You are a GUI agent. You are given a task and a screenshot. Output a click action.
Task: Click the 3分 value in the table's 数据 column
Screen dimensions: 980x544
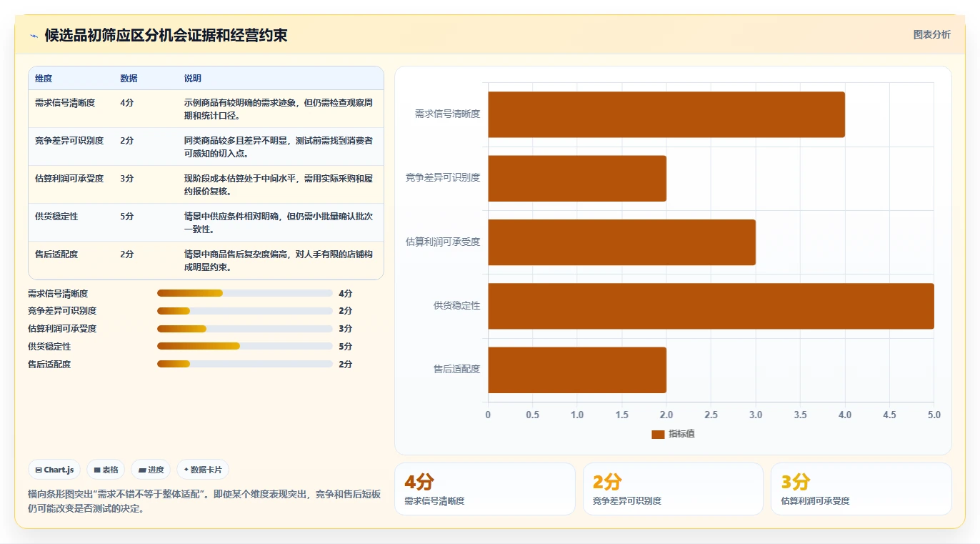tap(127, 178)
